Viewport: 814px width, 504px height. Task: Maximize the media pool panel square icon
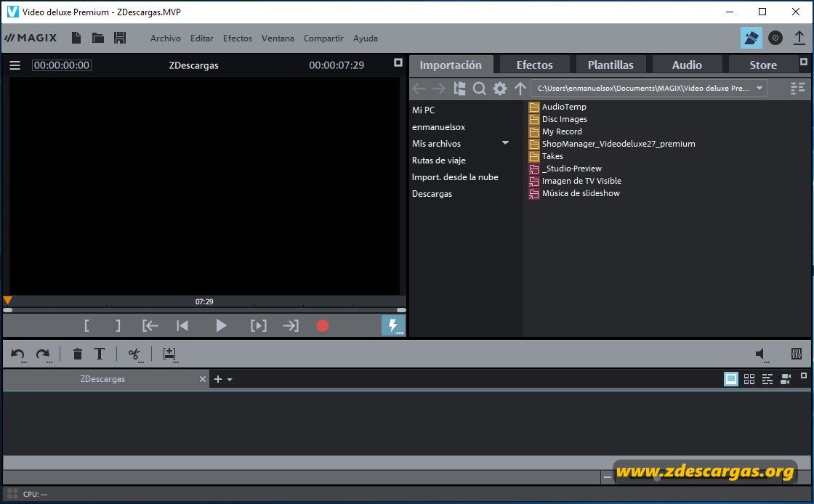click(804, 62)
